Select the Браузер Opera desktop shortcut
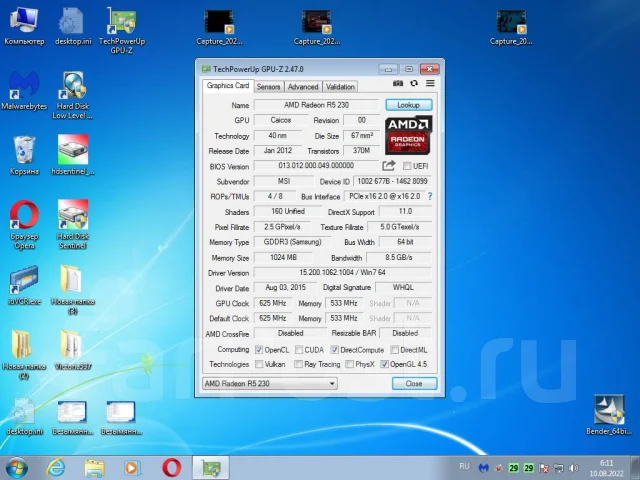 point(24,225)
